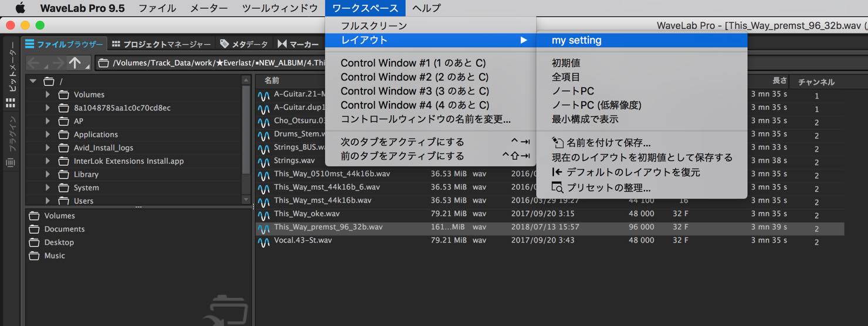Expand the 8a1048785aa1c0c70cd8ec folder
This screenshot has height=326, width=868.
(x=48, y=107)
